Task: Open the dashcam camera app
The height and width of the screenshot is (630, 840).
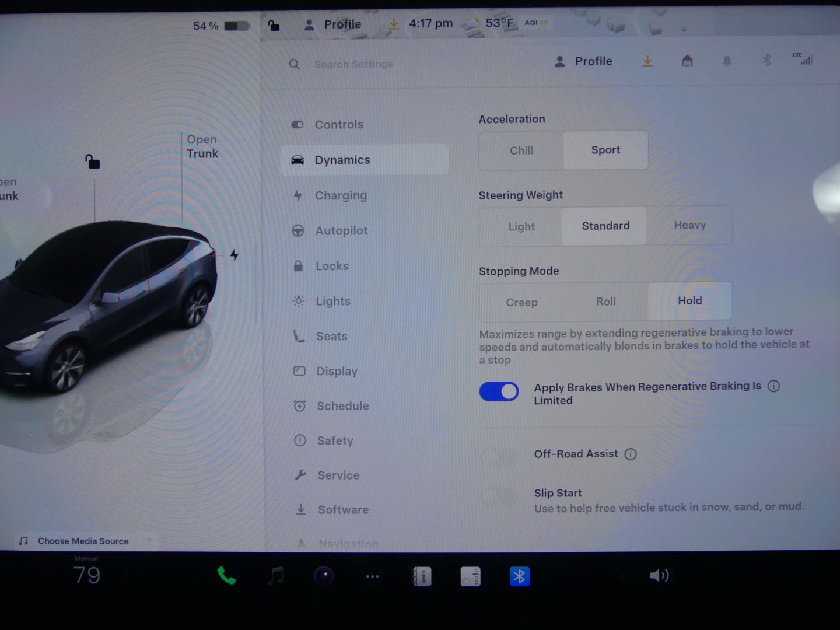Action: click(x=324, y=576)
